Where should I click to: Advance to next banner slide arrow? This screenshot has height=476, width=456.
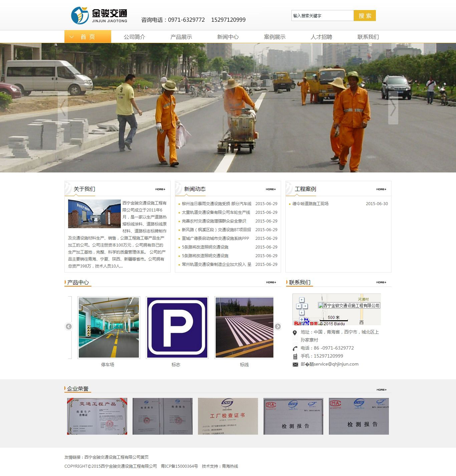point(393,108)
